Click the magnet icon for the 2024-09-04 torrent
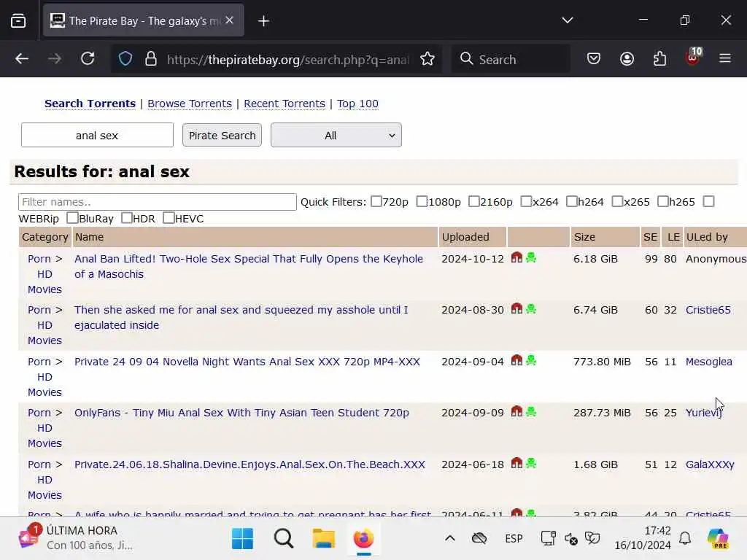 tap(517, 360)
